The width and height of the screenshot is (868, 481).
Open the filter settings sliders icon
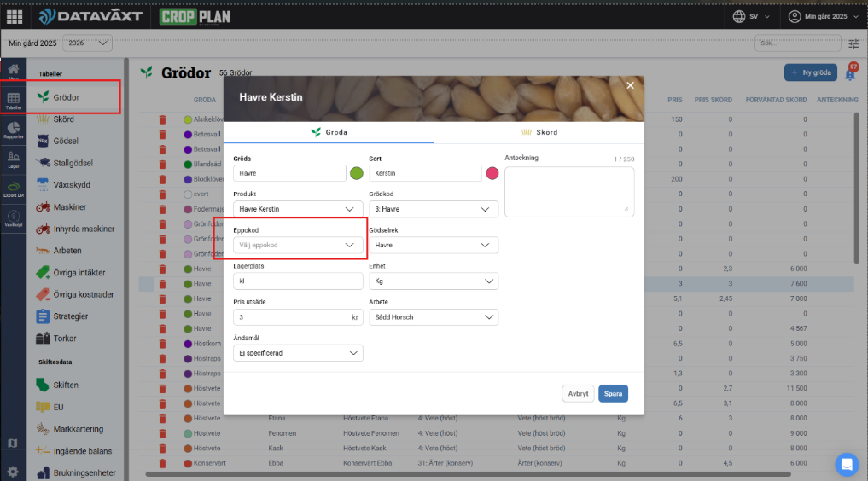pos(853,43)
